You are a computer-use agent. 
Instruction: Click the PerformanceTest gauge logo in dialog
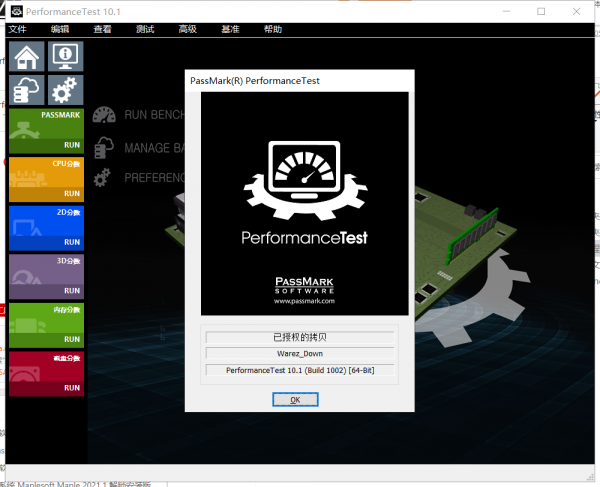tap(305, 180)
